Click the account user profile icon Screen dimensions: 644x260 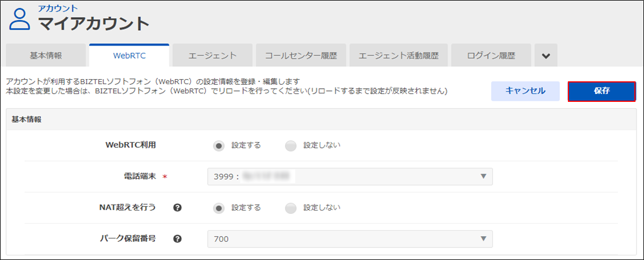(x=20, y=20)
